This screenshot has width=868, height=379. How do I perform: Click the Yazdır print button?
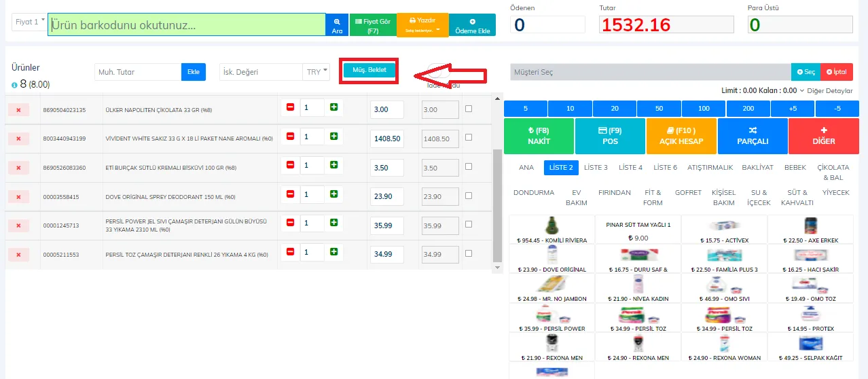coord(422,24)
